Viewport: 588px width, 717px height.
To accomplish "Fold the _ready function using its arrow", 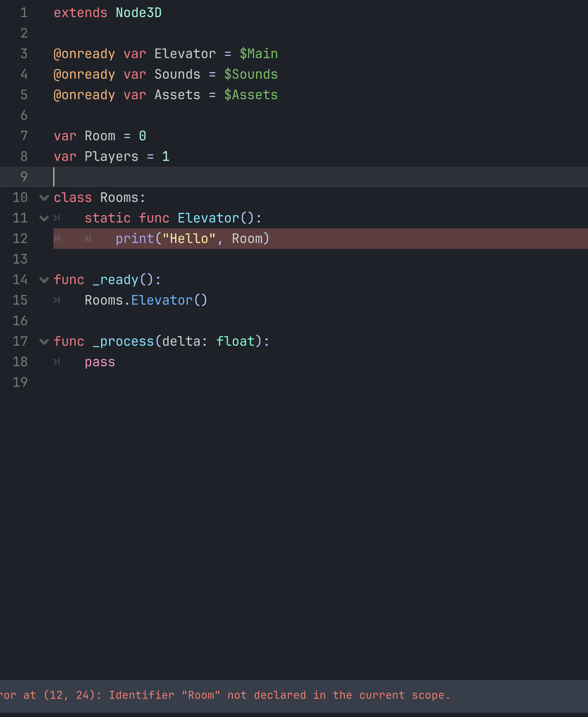I will tap(44, 280).
